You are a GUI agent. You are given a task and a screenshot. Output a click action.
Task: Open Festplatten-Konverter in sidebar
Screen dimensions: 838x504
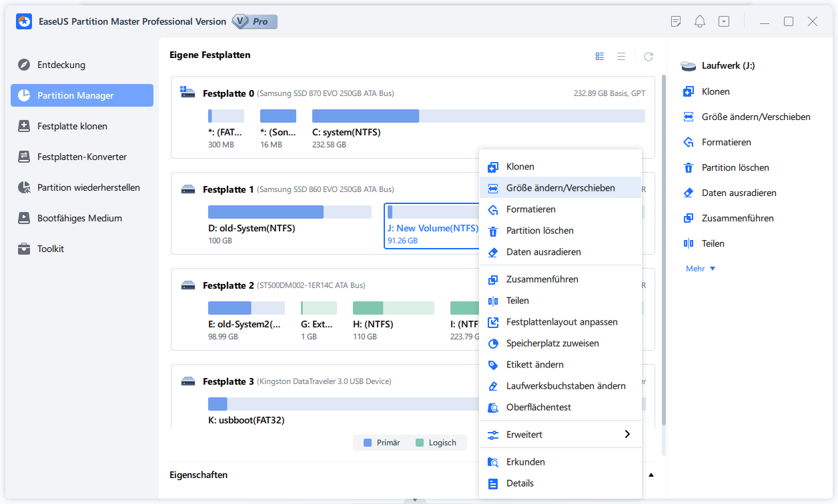click(x=82, y=157)
